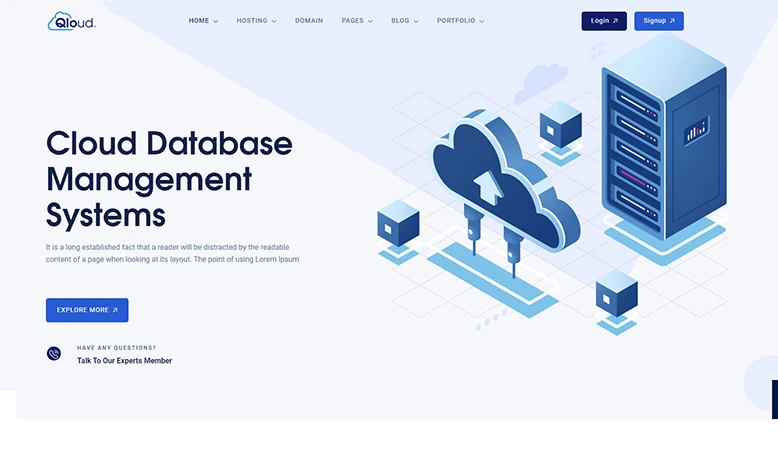Image resolution: width=778 pixels, height=460 pixels.
Task: Open the Blog dropdown chevron
Action: tap(416, 21)
